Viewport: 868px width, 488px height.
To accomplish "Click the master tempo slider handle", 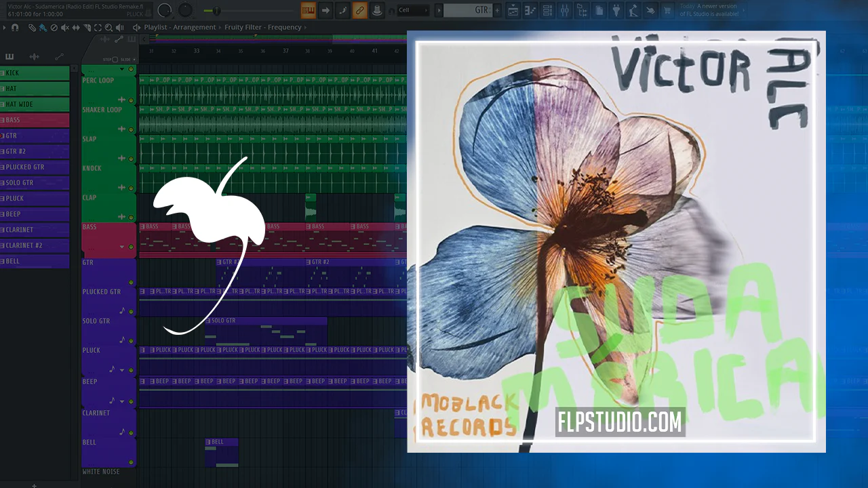I will pyautogui.click(x=216, y=11).
